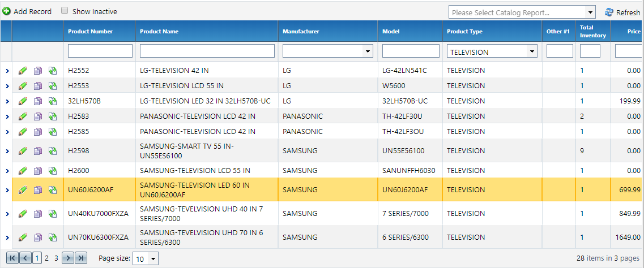The width and height of the screenshot is (644, 268).
Task: Go to page 2 of results
Action: [x=47, y=258]
